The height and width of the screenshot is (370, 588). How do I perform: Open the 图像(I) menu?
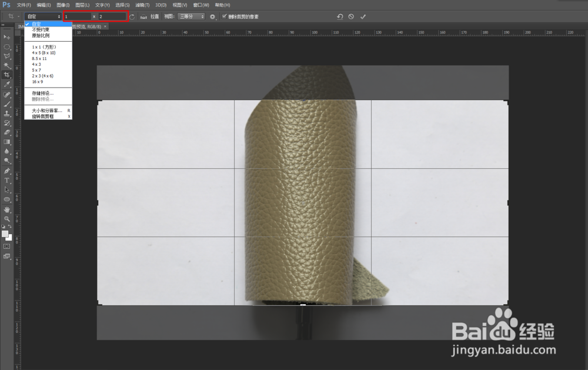pyautogui.click(x=63, y=5)
